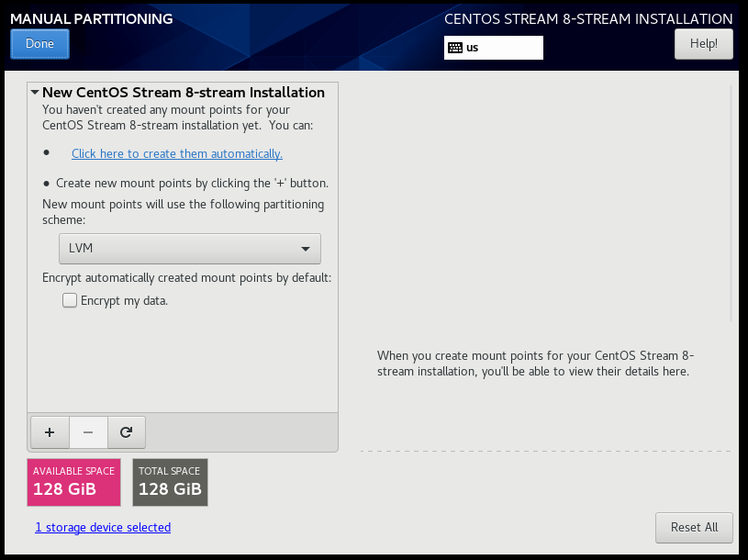Click the CENTOS STREAM 8-STREAM INSTALLATION heading
The image size is (748, 560).
tap(588, 19)
